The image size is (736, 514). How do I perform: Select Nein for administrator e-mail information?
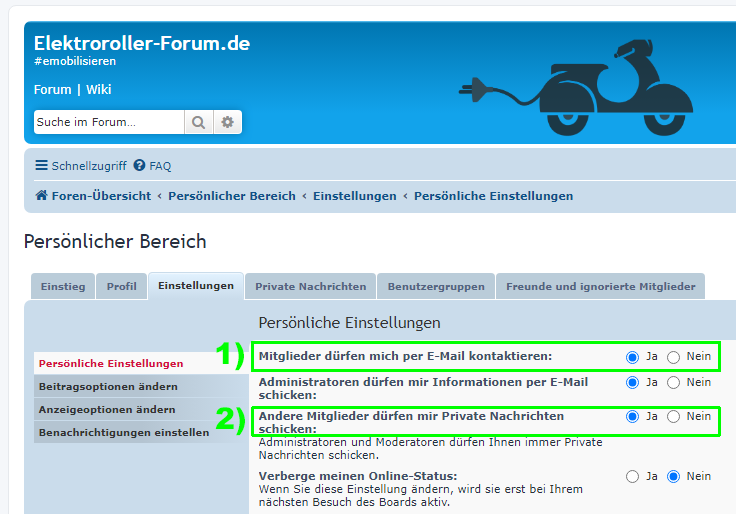[673, 382]
